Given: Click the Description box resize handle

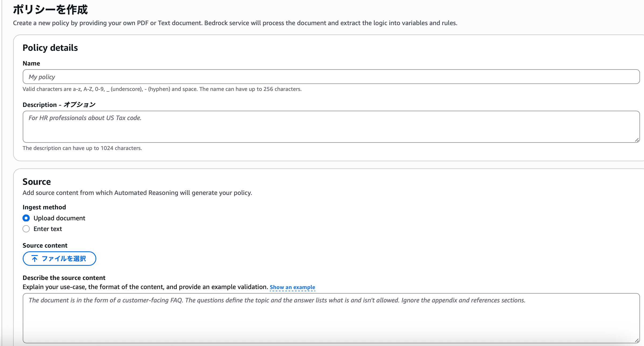Looking at the screenshot, I should click(637, 140).
